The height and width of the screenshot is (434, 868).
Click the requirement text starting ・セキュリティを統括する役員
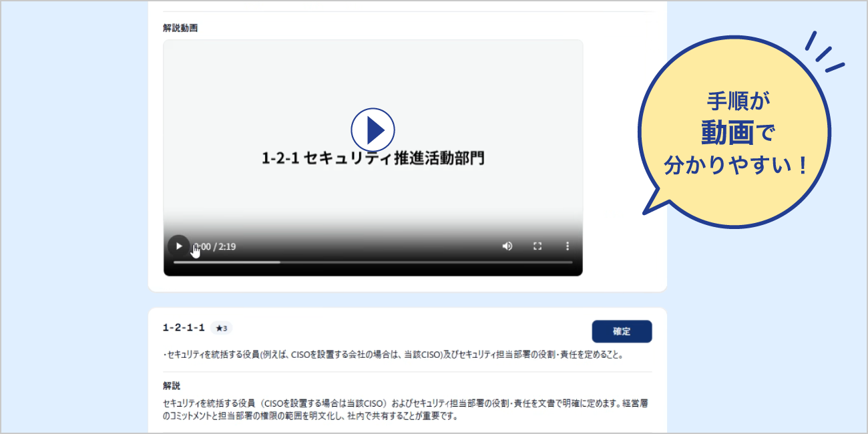[x=393, y=355]
